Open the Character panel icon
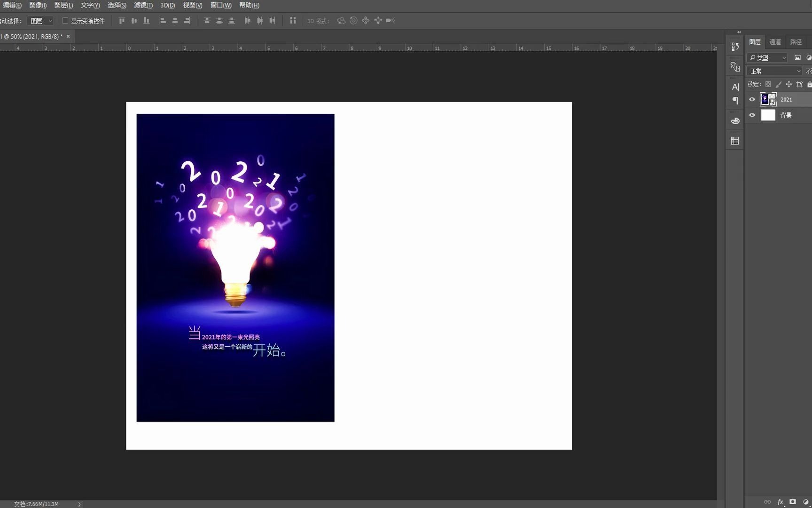This screenshot has height=508, width=812. pos(735,87)
